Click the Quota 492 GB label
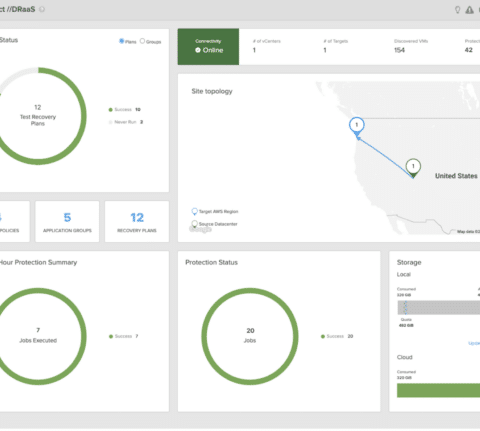The image size is (480, 431). pos(406,322)
